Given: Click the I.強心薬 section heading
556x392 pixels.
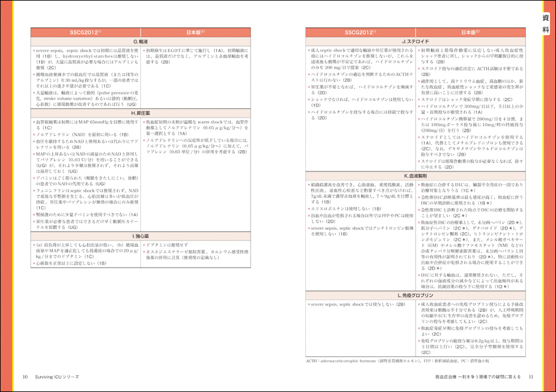Looking at the screenshot, I should point(140,236).
